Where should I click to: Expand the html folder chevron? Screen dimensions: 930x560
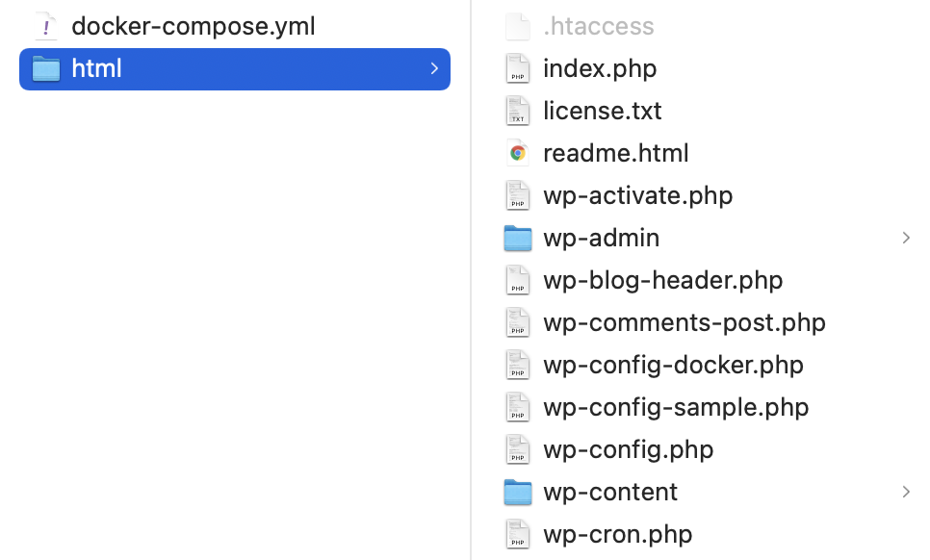(434, 68)
